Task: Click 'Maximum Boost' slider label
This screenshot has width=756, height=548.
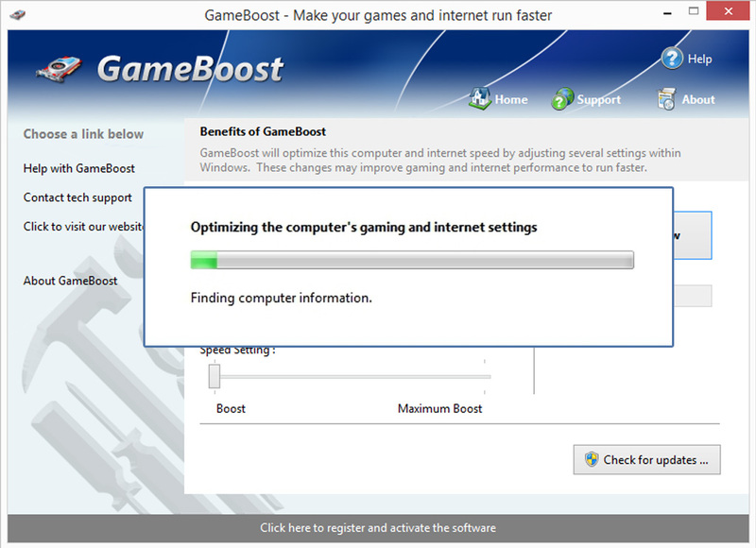Action: tap(439, 409)
